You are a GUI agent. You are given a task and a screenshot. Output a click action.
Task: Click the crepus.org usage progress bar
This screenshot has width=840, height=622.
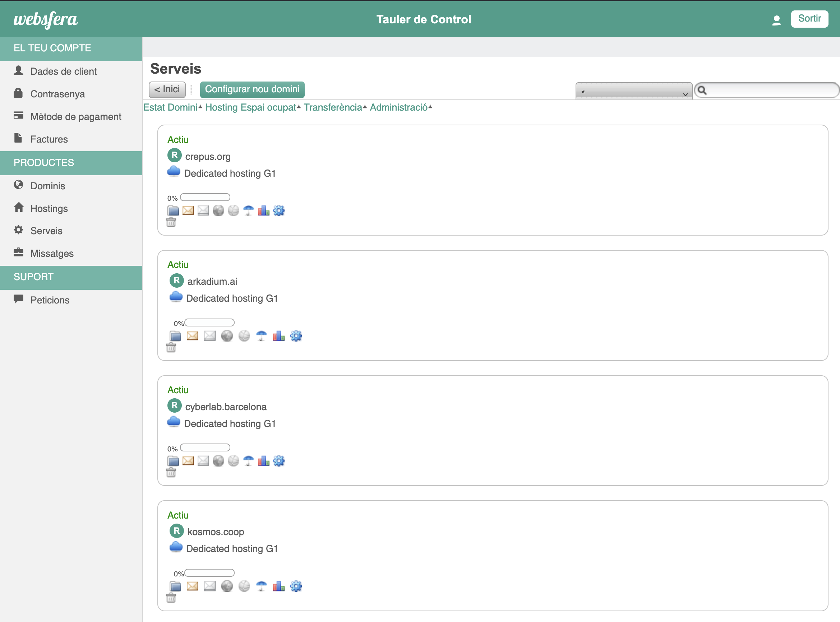(205, 197)
